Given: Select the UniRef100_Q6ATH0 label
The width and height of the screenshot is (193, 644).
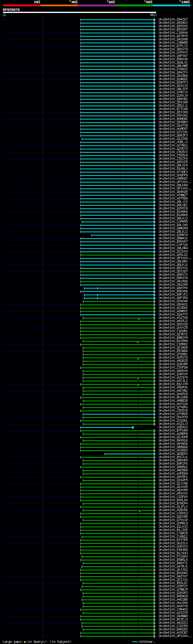Looking at the screenshot, I should tap(173, 288).
